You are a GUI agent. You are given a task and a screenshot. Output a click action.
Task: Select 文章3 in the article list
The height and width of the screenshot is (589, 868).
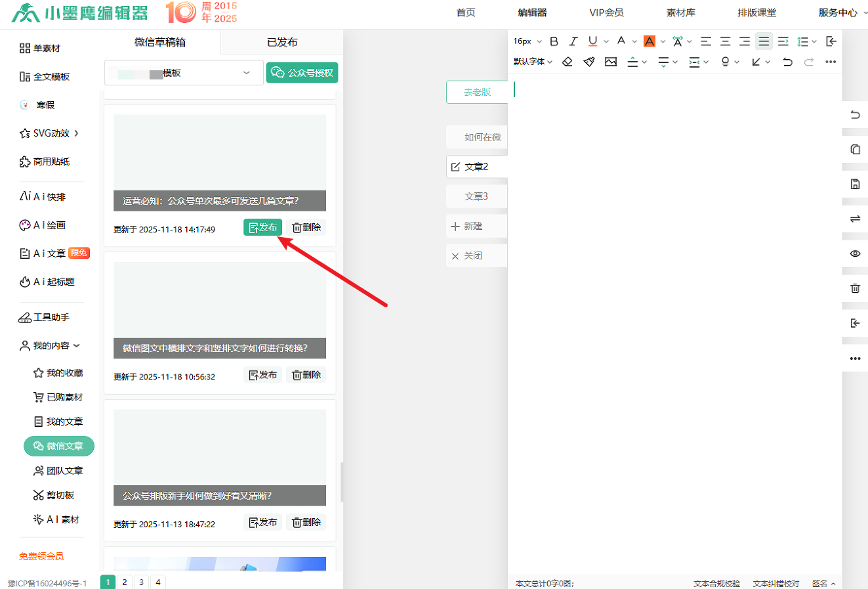[x=476, y=196]
